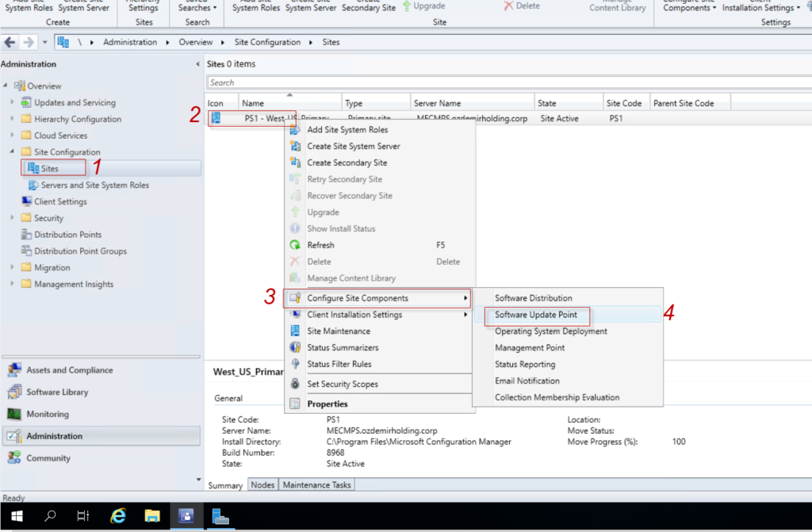Click the Site Maintenance icon
This screenshot has height=532, width=812.
(295, 331)
